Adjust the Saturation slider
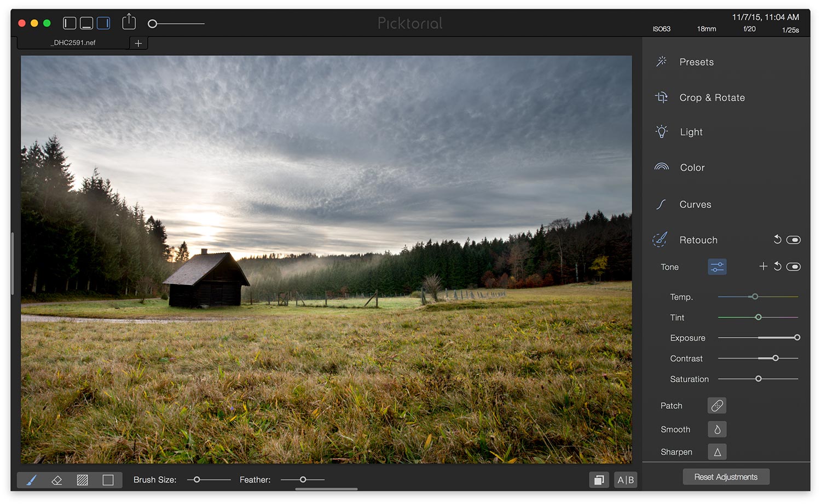Viewport: 821px width, 504px height. [758, 379]
